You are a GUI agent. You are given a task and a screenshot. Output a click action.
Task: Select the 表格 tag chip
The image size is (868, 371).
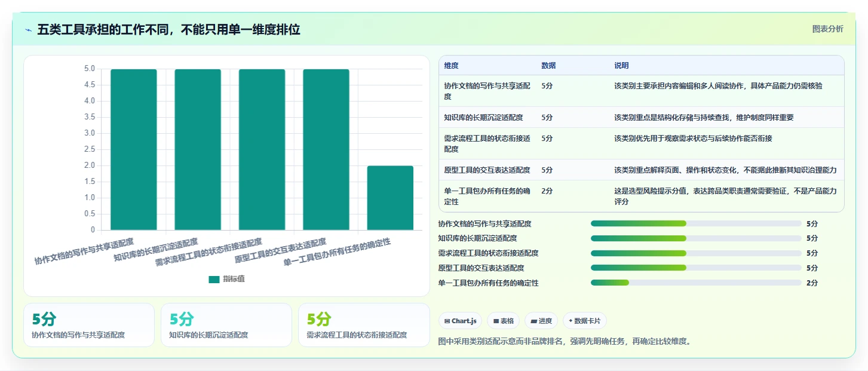pos(504,321)
